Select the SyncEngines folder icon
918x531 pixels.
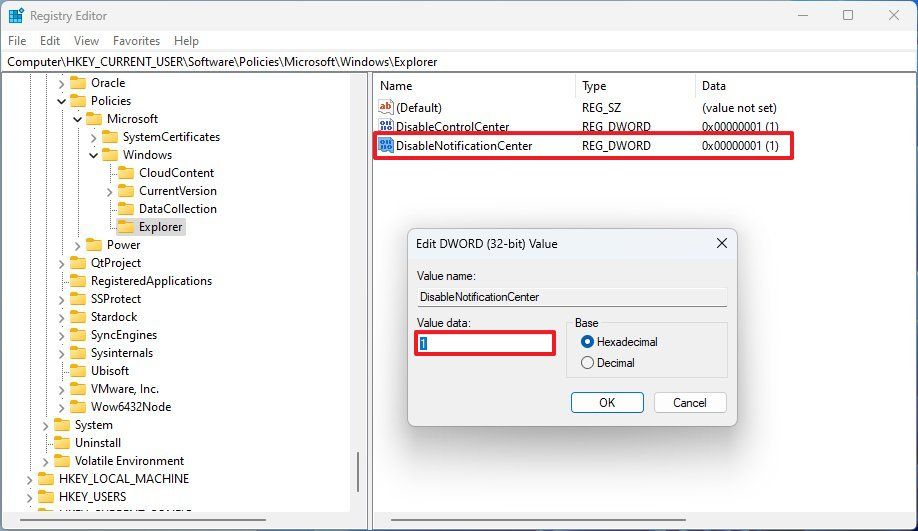[x=78, y=335]
